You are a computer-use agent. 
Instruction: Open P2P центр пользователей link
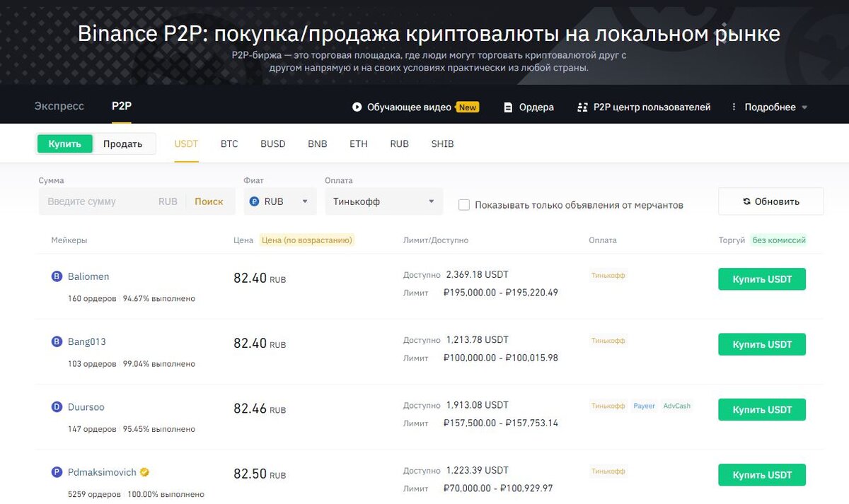tap(652, 107)
